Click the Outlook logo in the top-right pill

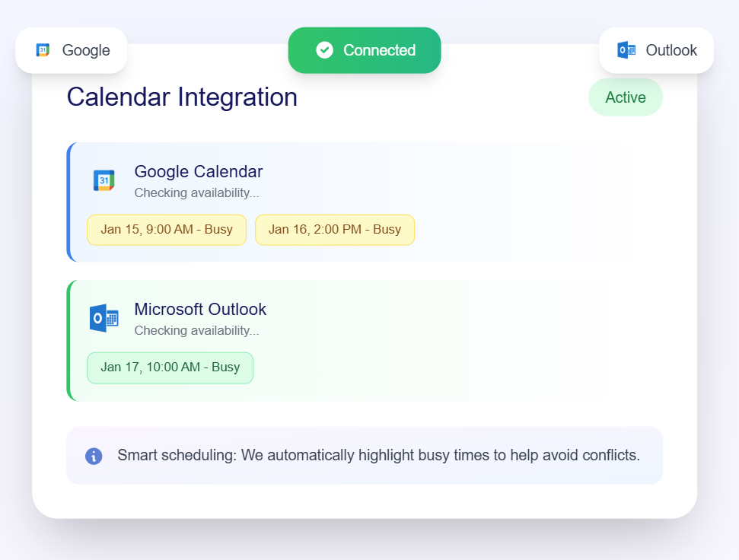pyautogui.click(x=626, y=50)
